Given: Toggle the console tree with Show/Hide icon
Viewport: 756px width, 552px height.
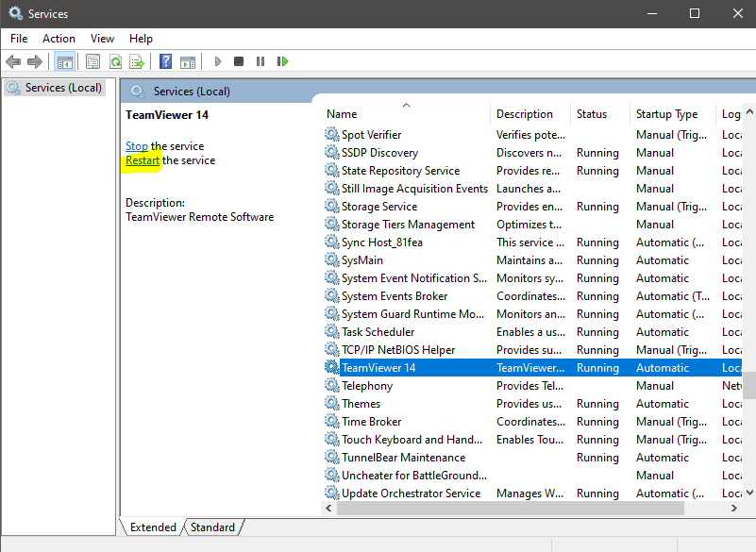Looking at the screenshot, I should coord(63,60).
